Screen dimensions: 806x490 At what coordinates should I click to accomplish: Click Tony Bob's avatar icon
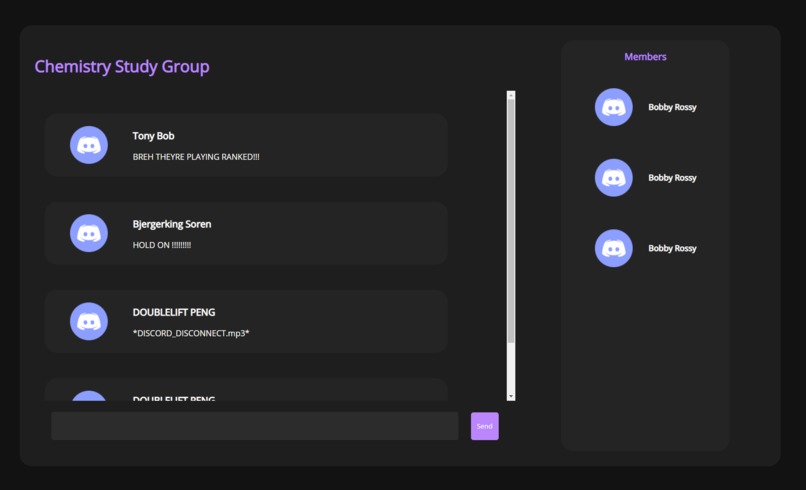coord(89,145)
